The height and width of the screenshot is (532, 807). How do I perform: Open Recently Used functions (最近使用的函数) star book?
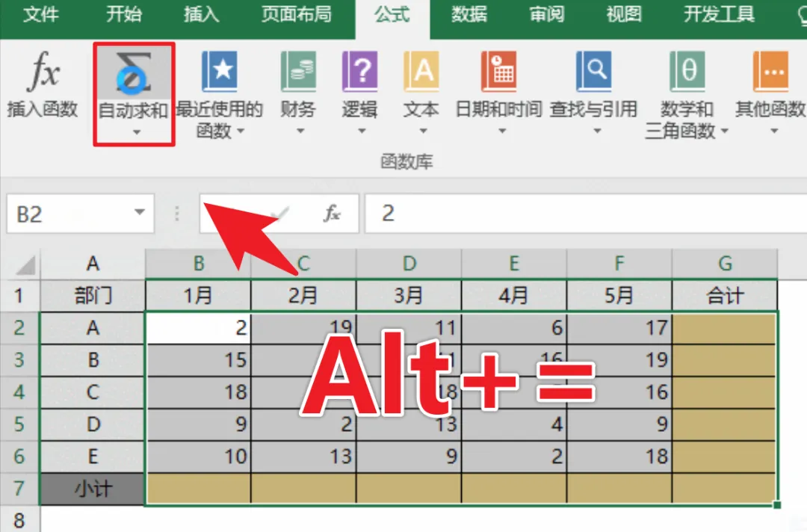[219, 72]
